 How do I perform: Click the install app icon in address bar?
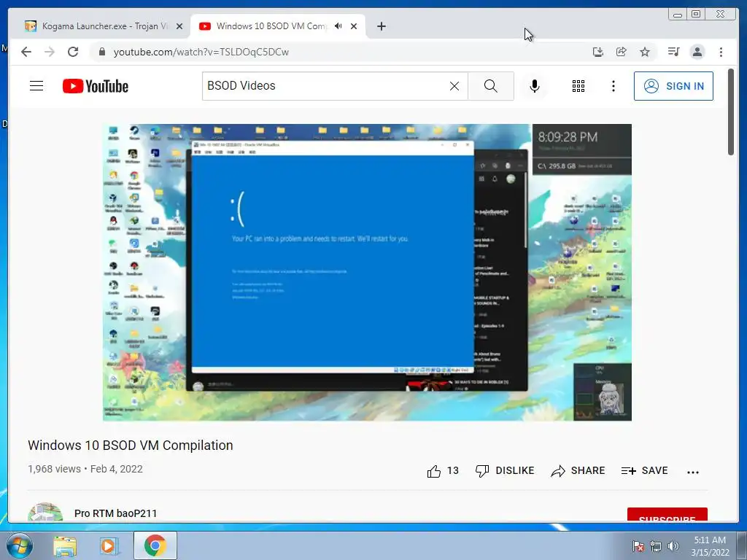click(x=598, y=52)
